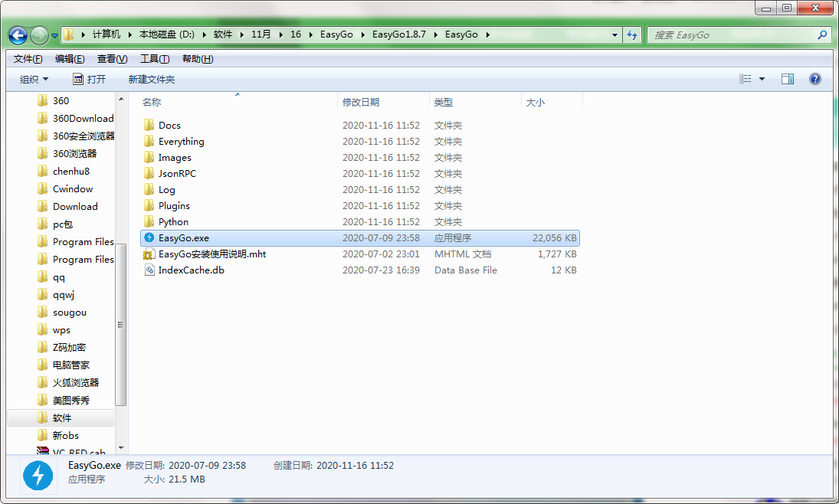Select the Docs folder icon
This screenshot has height=504, width=839.
click(149, 125)
